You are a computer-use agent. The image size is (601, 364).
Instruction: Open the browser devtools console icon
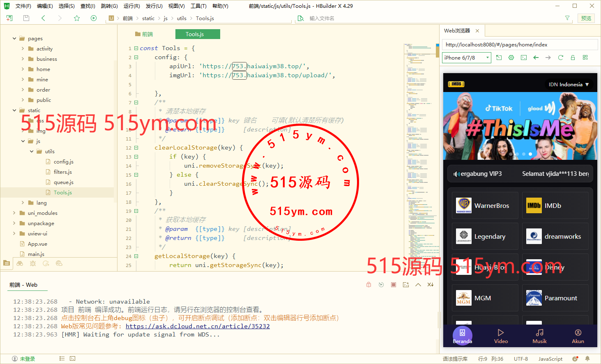click(x=523, y=58)
